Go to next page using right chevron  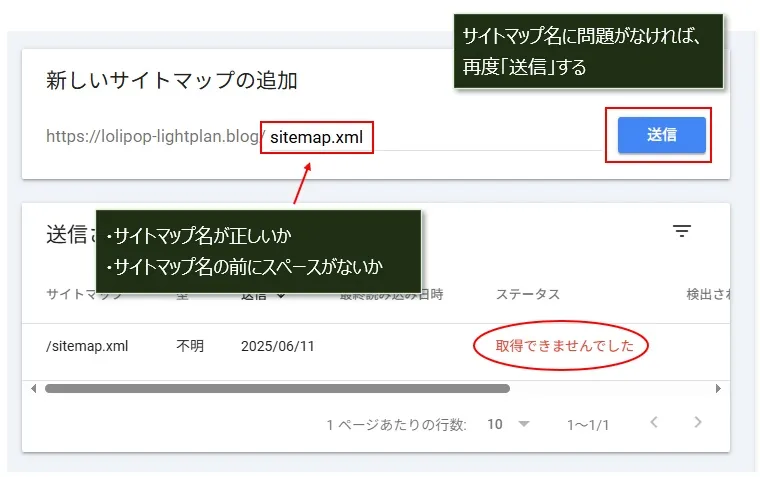coord(698,423)
